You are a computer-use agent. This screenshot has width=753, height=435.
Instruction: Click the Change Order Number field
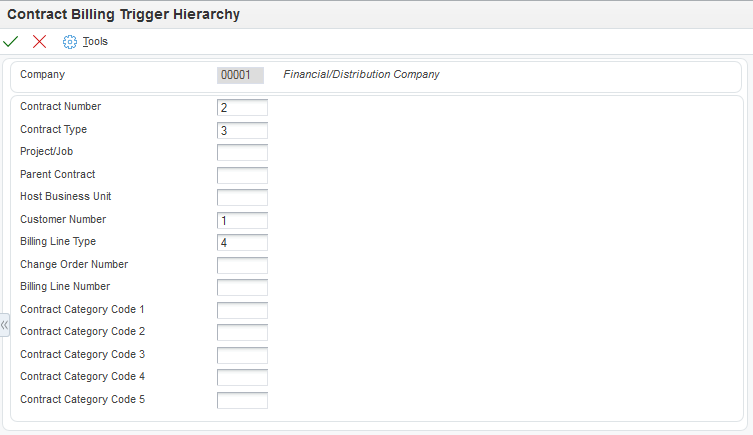242,265
